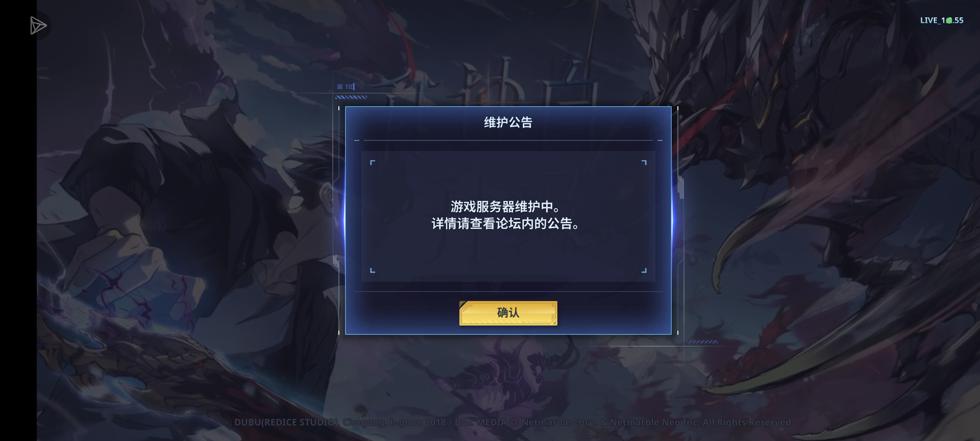980x441 pixels.
Task: Click the upper-right corner bracket of message box
Action: pos(644,163)
